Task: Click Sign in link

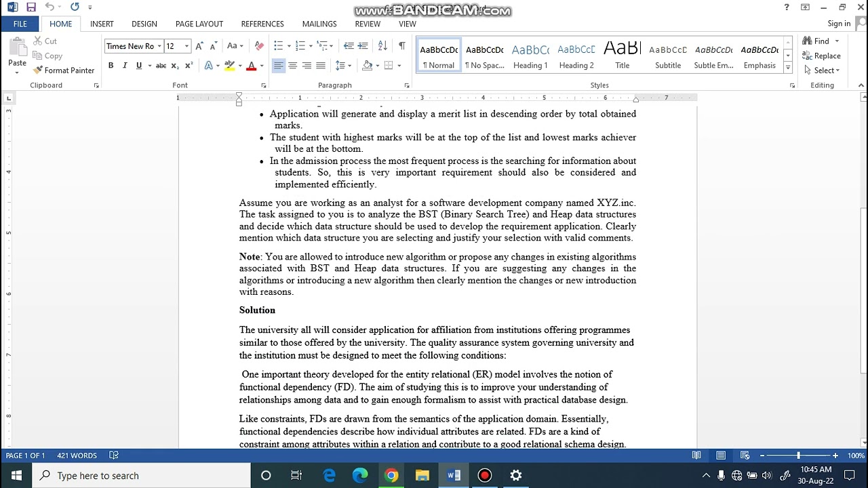Action: [x=839, y=24]
